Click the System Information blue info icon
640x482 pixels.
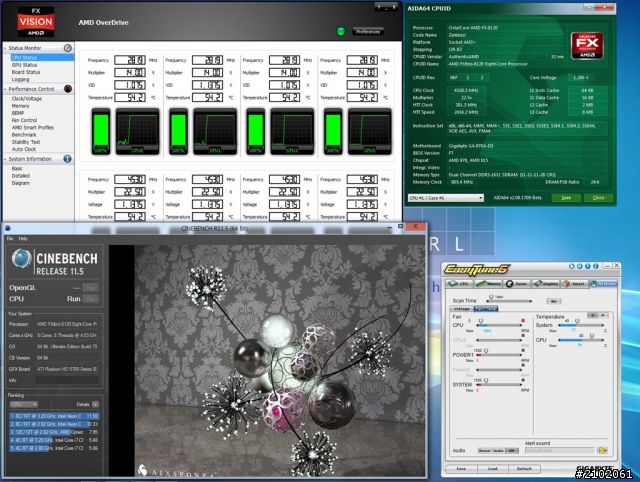click(68, 159)
